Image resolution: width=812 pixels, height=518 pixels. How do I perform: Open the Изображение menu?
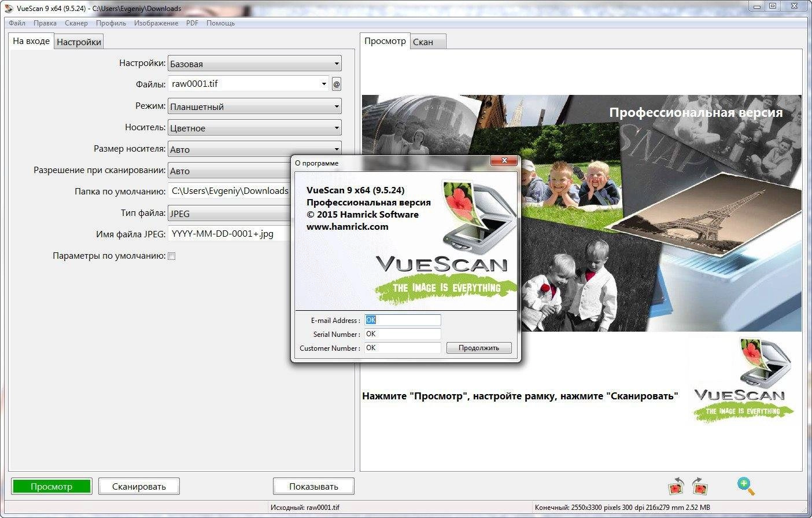pyautogui.click(x=156, y=23)
